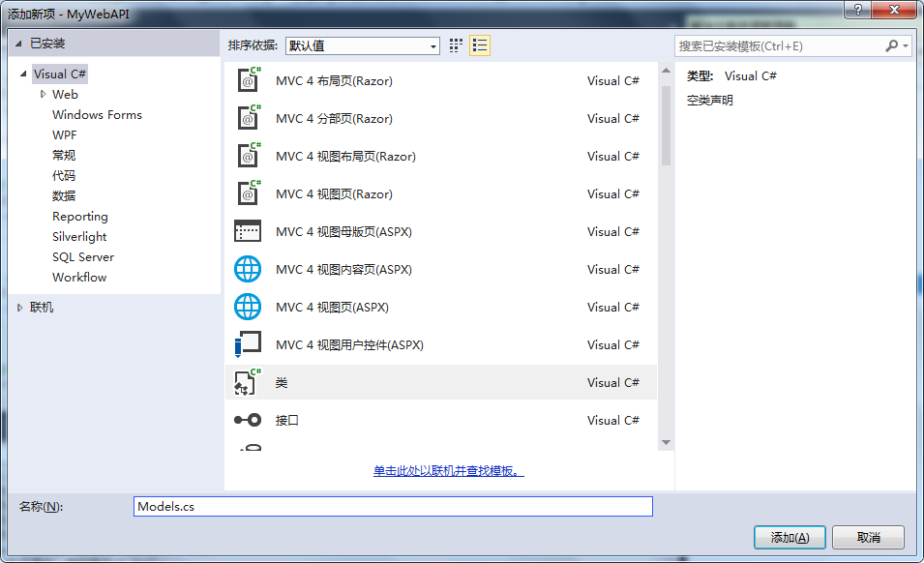Switch to small icons grid view
Screen dimensions: 924x563
coord(456,45)
